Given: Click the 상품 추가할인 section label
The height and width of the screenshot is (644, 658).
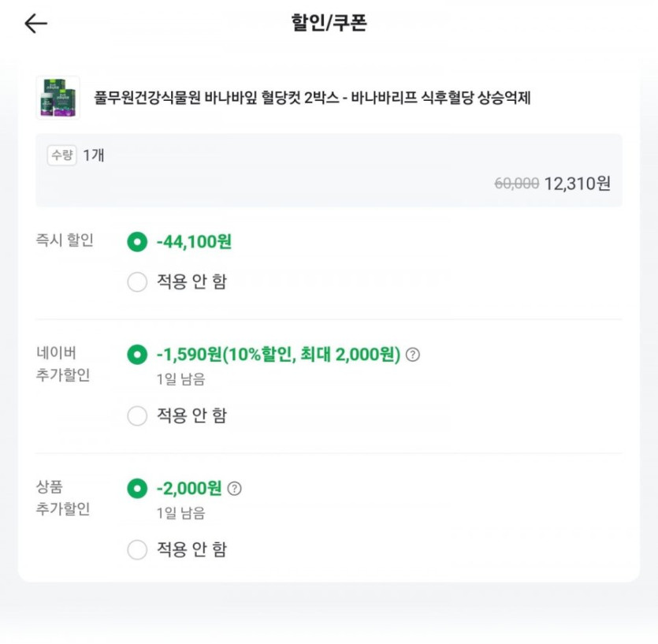Looking at the screenshot, I should (62, 498).
